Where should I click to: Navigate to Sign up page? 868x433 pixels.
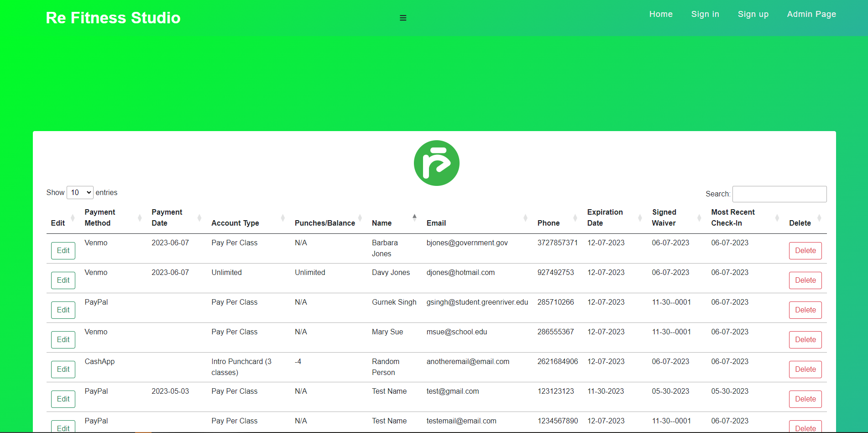tap(753, 14)
